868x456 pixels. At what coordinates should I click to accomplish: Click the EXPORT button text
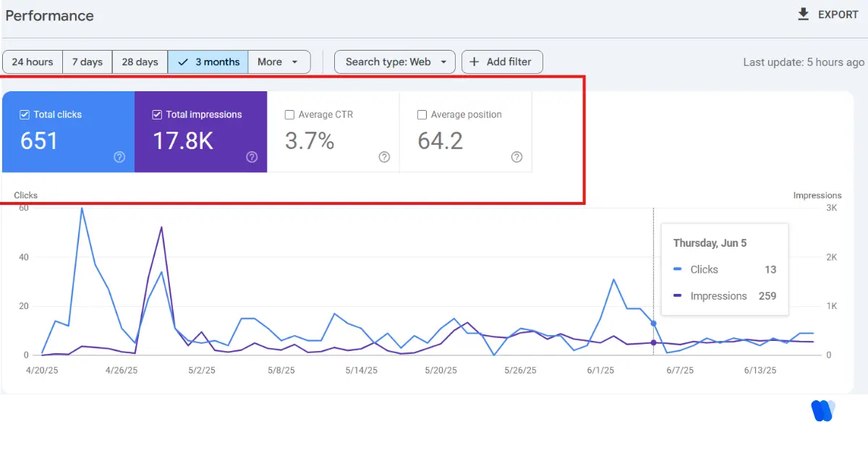pos(838,14)
